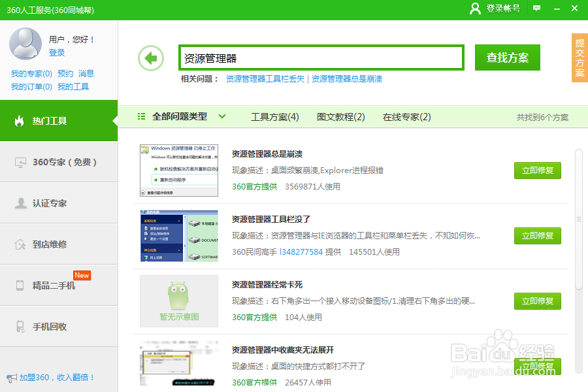
Task: Open thumbnail of 资源管理器中收藏夹无法展开 result
Action: [x=179, y=363]
